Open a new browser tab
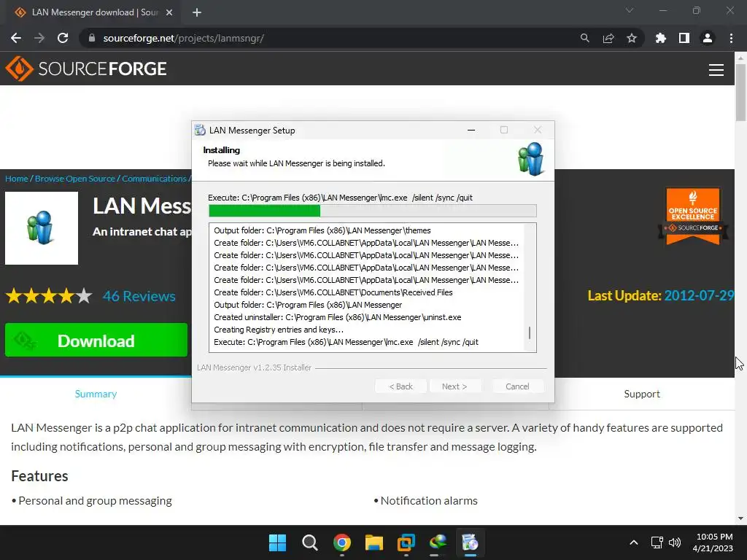This screenshot has height=560, width=747. [197, 12]
